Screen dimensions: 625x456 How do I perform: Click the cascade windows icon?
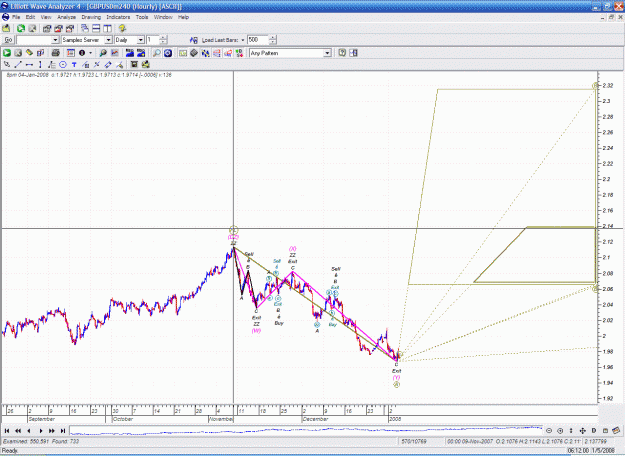pos(85,28)
